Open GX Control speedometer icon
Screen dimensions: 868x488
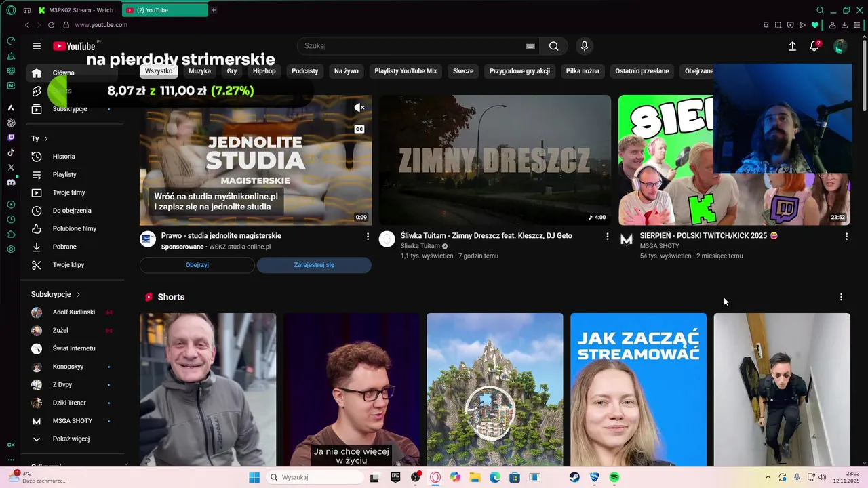[11, 41]
